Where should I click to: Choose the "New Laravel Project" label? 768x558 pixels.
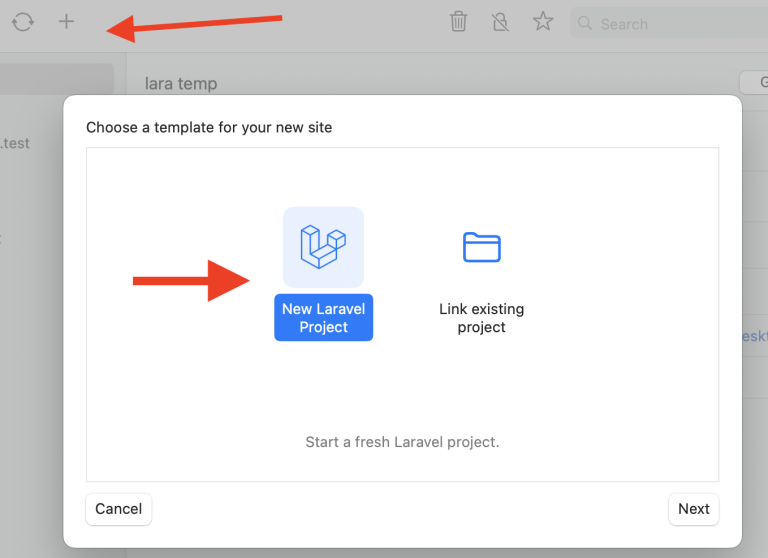click(x=323, y=318)
